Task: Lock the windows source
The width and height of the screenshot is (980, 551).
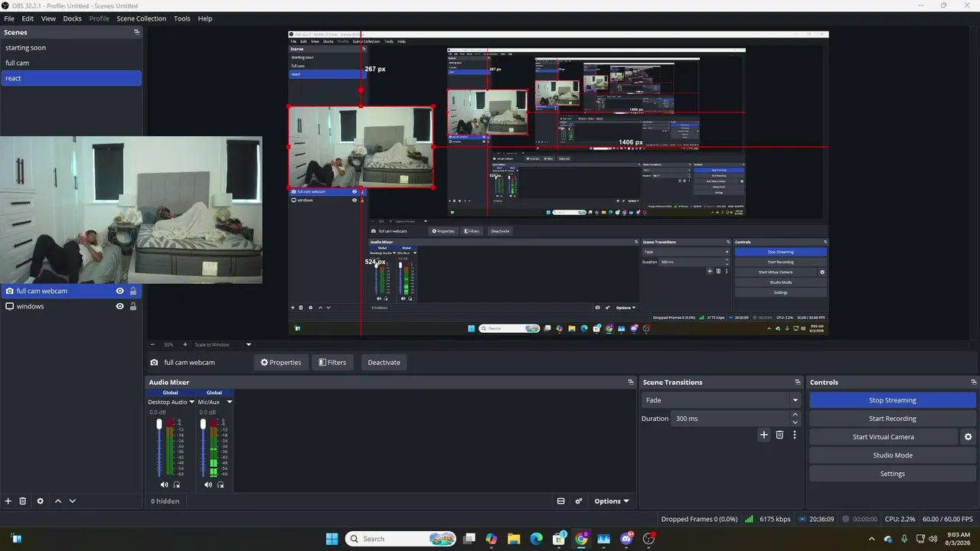Action: point(133,306)
